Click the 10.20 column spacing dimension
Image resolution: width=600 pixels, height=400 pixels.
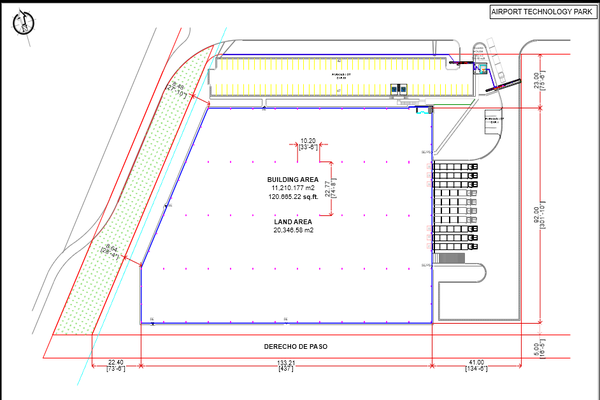pyautogui.click(x=309, y=141)
